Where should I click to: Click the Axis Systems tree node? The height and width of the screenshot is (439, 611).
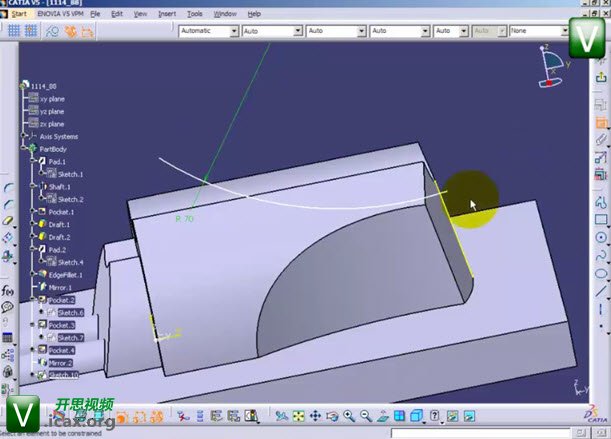pos(58,137)
